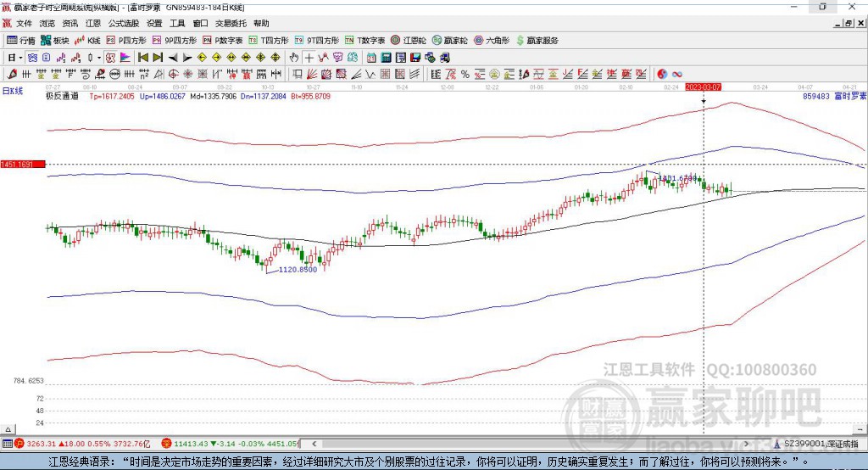
Task: Open the 板块 sector view
Action: coord(54,41)
